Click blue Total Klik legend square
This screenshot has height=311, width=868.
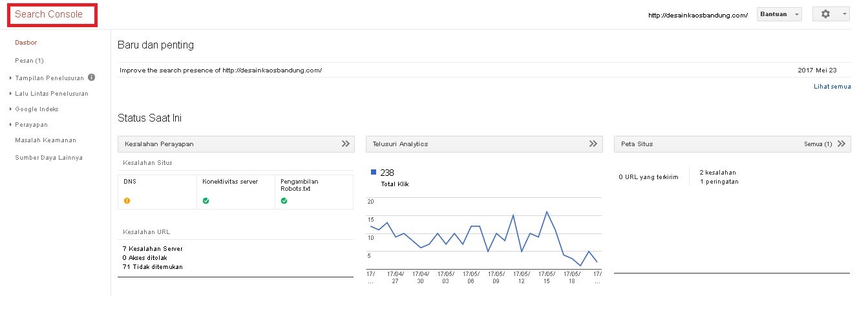click(374, 173)
